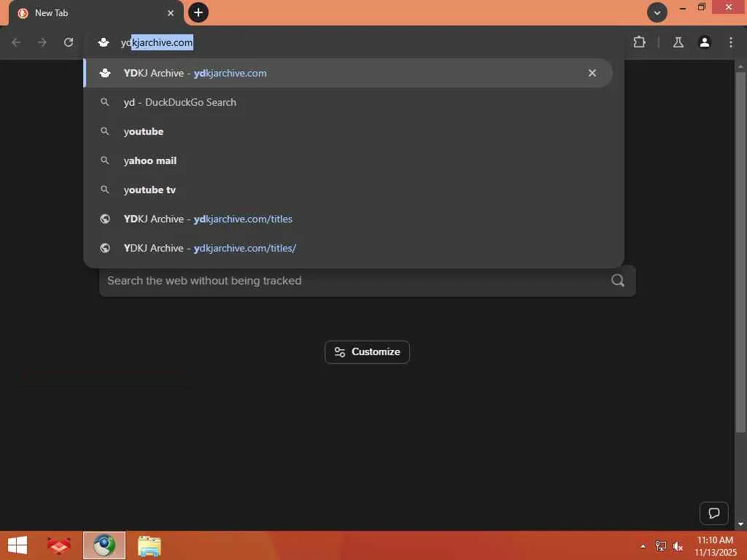Viewport: 747px width, 560px height.
Task: Remove the ydkjarchive.com suggestion with X
Action: tap(592, 73)
